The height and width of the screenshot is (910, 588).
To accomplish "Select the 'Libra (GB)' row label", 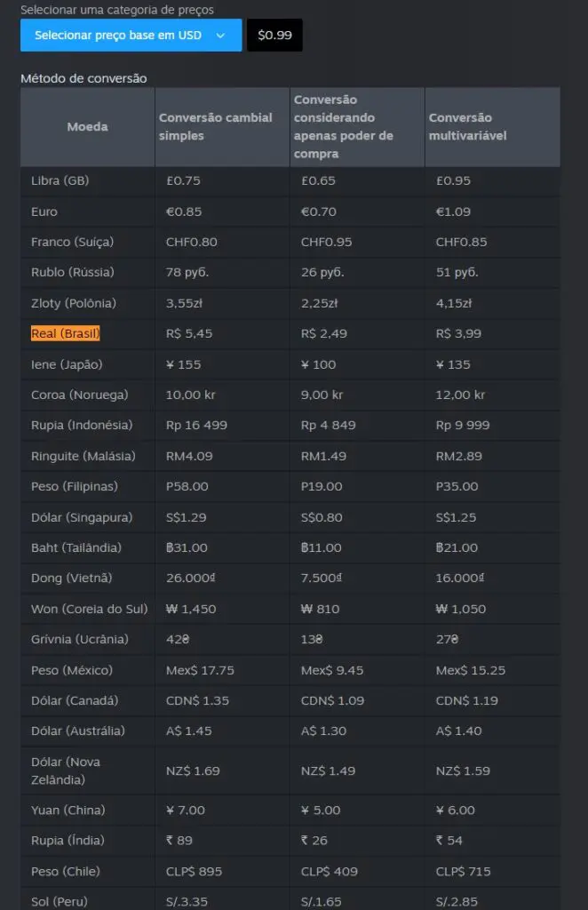I will pyautogui.click(x=60, y=180).
